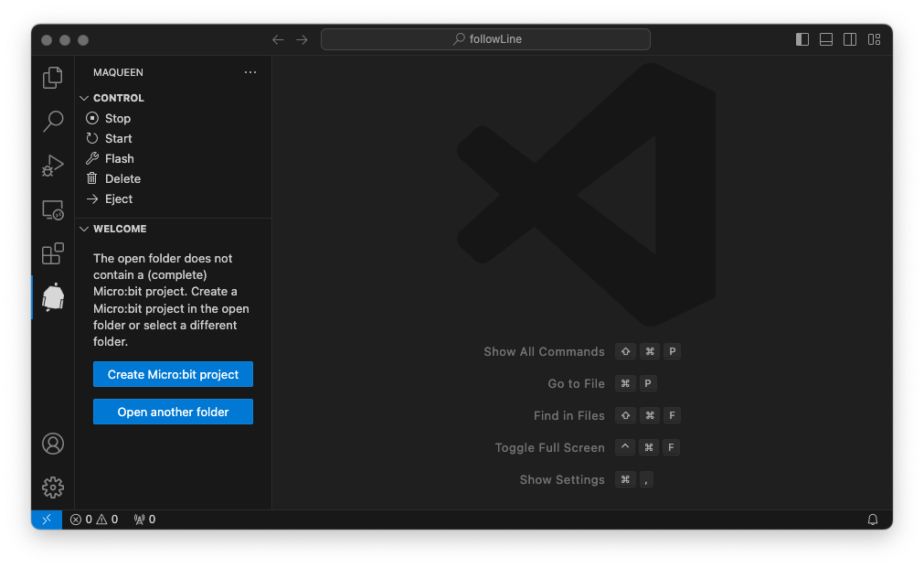This screenshot has width=924, height=568.
Task: Open Customize Layout icon
Action: tap(874, 39)
